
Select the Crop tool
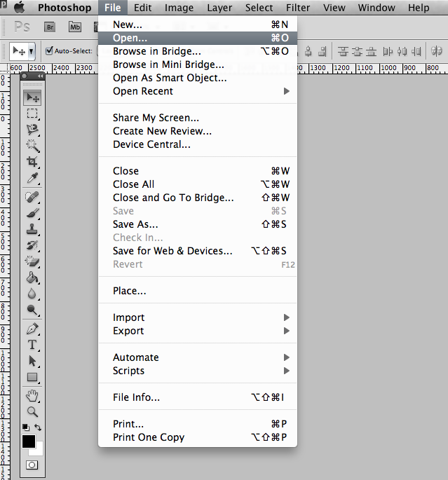32,162
